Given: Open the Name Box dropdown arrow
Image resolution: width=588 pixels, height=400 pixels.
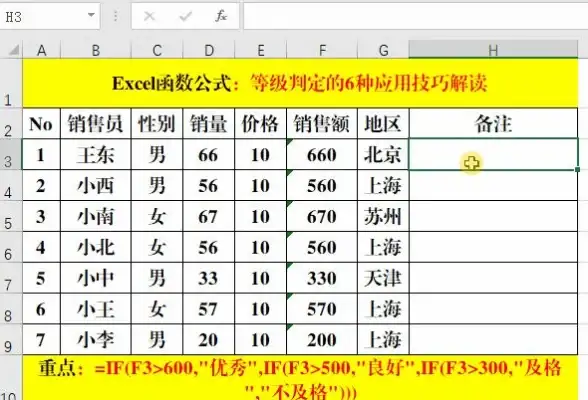Looking at the screenshot, I should (x=91, y=15).
